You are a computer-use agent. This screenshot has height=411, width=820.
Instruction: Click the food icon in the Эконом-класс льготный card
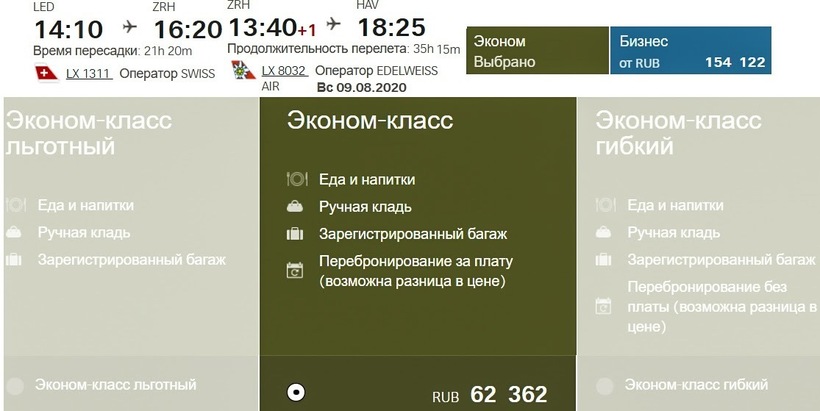click(16, 205)
